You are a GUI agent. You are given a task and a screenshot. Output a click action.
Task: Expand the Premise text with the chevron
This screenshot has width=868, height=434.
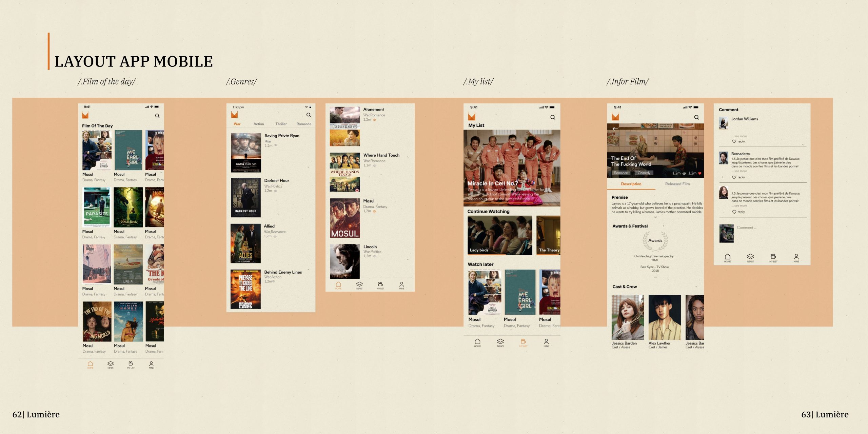click(655, 217)
